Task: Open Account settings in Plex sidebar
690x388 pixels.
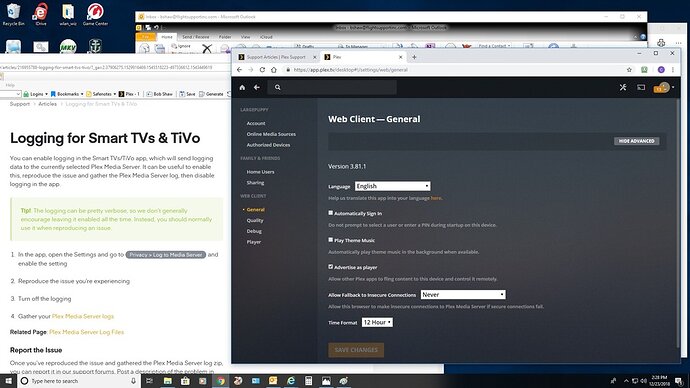Action: coord(256,124)
